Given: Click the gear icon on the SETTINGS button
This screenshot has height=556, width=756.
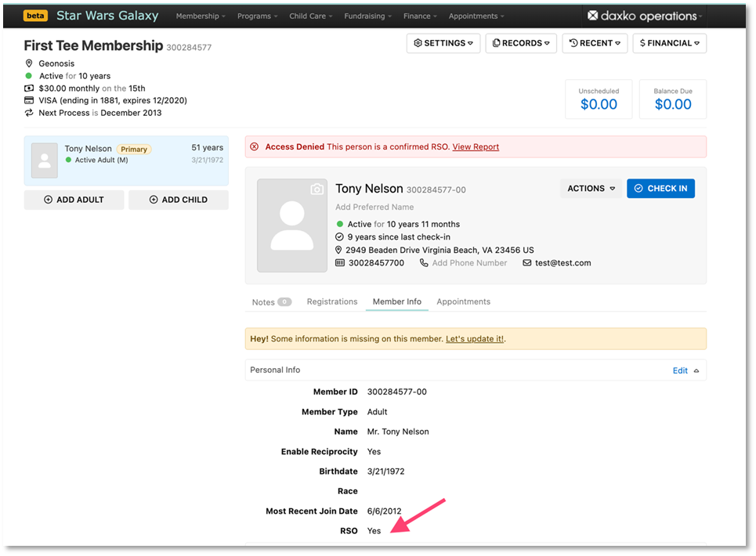Looking at the screenshot, I should [418, 43].
